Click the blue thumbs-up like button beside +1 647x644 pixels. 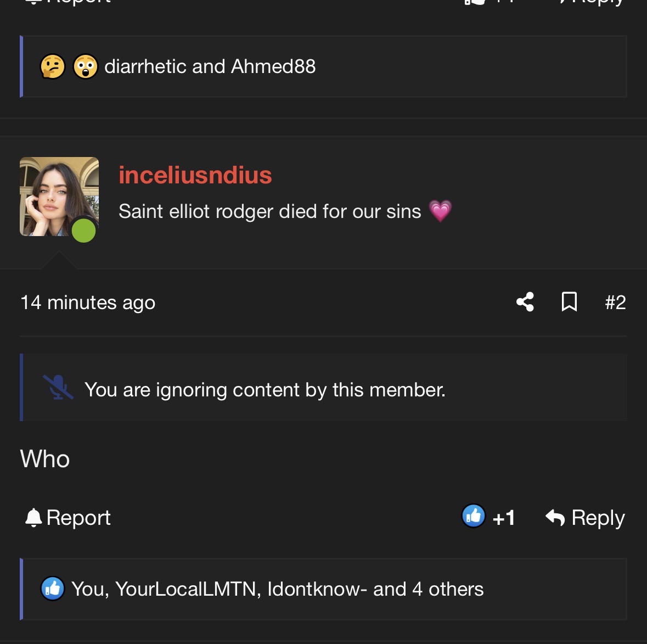[x=473, y=516]
